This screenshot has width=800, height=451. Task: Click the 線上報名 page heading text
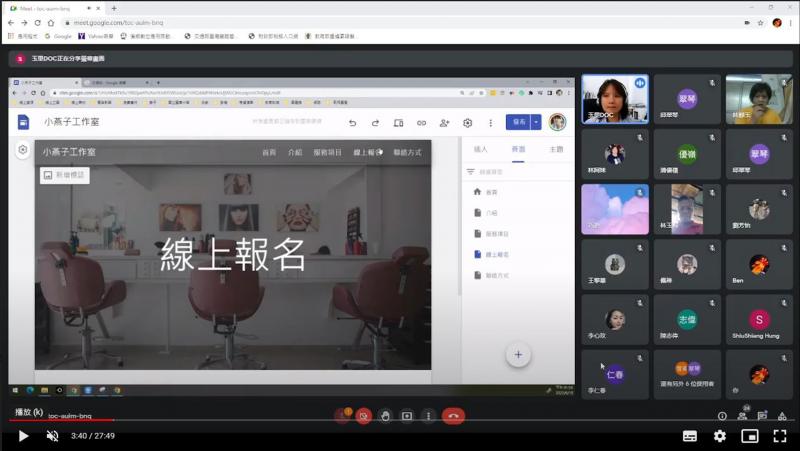click(x=233, y=255)
